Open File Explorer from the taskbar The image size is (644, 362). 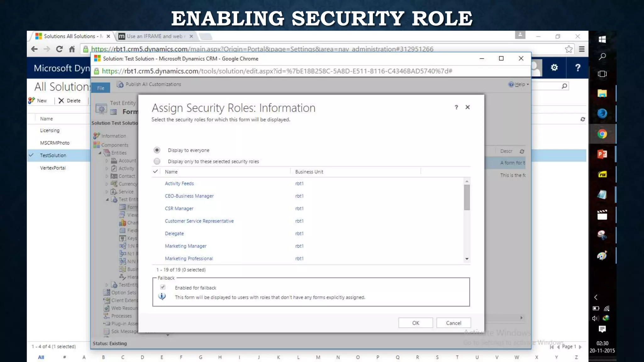tap(602, 93)
